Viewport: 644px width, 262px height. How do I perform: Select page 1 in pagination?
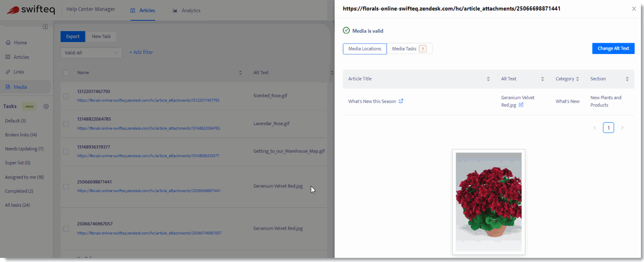(x=609, y=127)
